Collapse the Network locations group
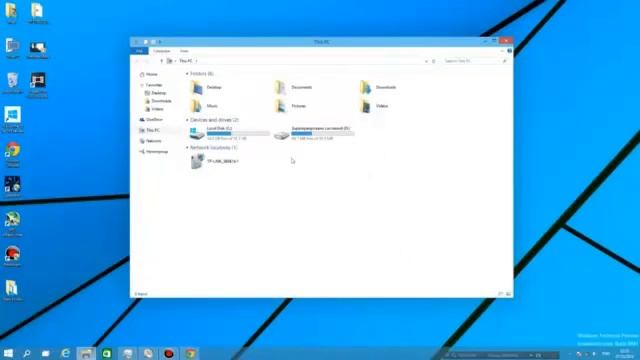This screenshot has width=640, height=360. pos(187,147)
